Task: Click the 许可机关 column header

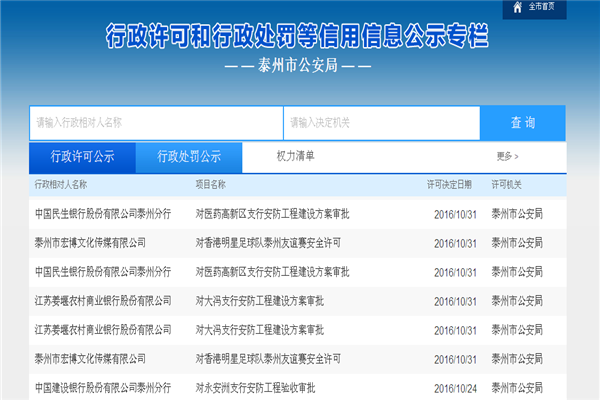Action: [507, 185]
